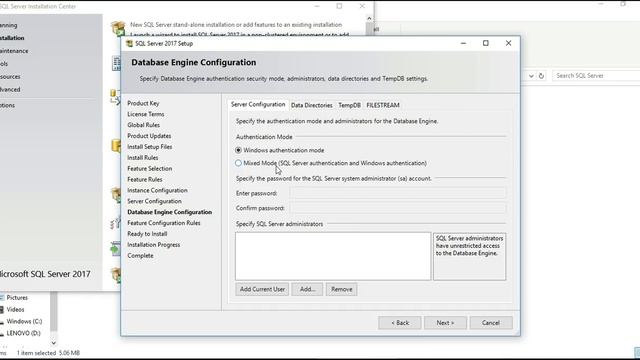The width and height of the screenshot is (640, 360).
Task: Go back with the < Back button
Action: click(x=400, y=322)
